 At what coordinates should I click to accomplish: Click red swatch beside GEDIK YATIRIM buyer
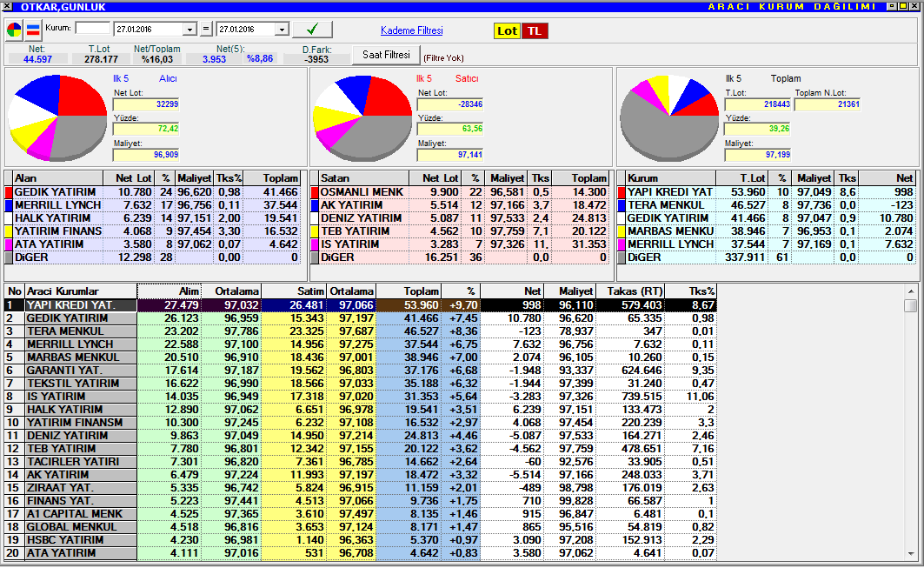tap(9, 191)
